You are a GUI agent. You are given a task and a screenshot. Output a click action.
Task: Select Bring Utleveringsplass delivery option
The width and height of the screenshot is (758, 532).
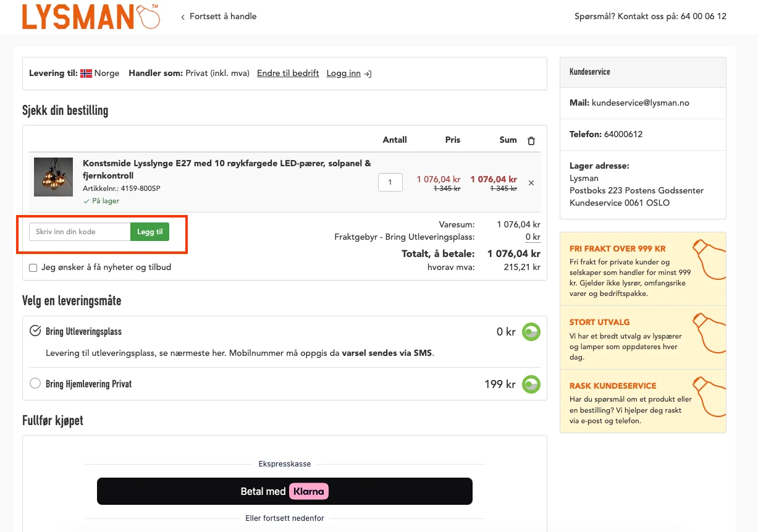point(36,331)
